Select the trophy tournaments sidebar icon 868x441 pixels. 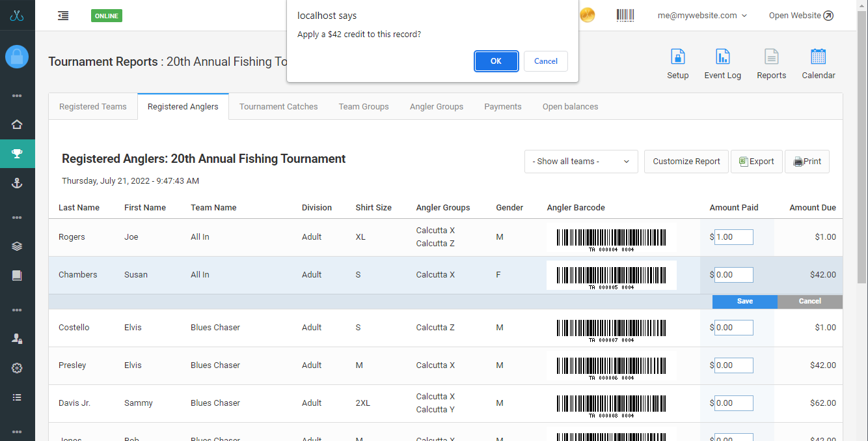click(17, 154)
